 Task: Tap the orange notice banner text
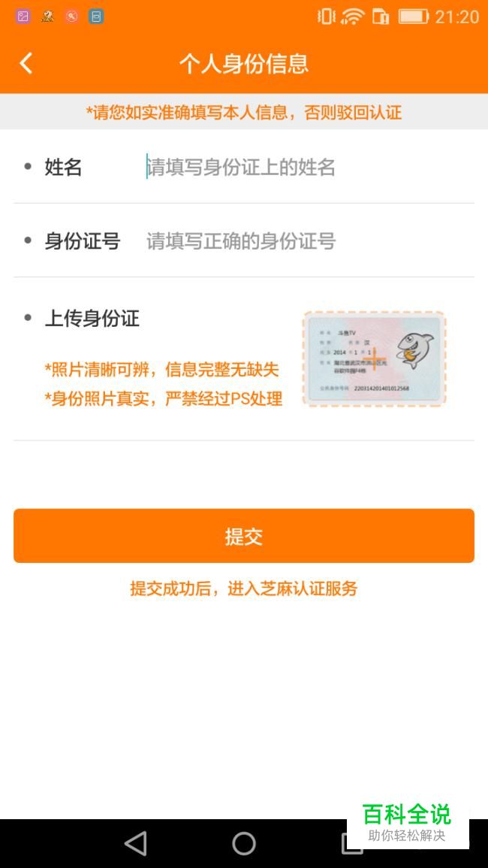pos(244,113)
